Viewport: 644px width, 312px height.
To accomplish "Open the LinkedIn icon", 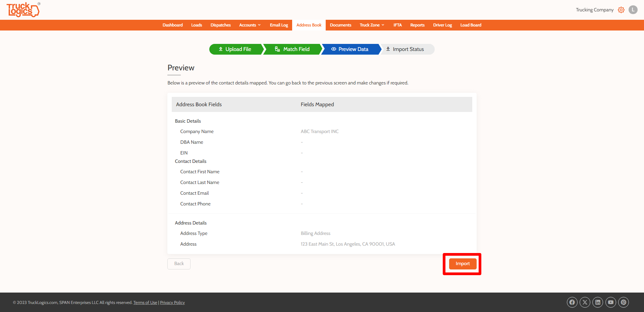I will [598, 302].
